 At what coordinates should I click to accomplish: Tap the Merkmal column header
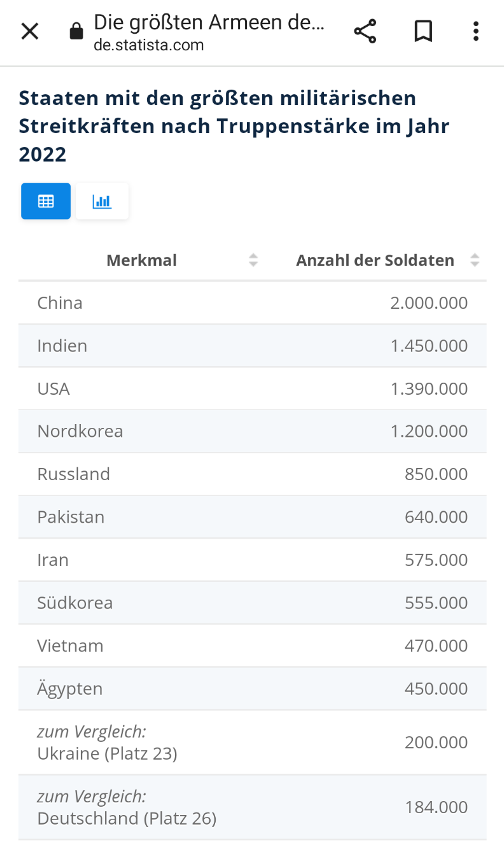tap(141, 260)
